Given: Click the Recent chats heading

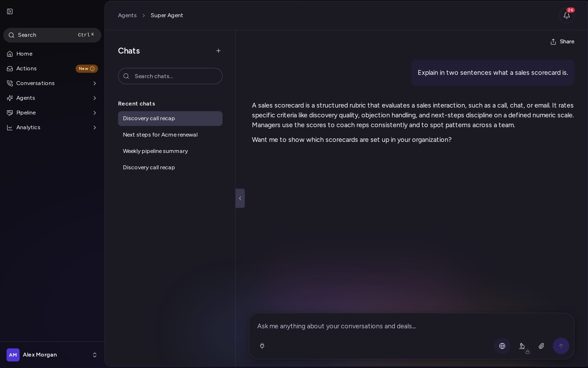Looking at the screenshot, I should click(137, 104).
